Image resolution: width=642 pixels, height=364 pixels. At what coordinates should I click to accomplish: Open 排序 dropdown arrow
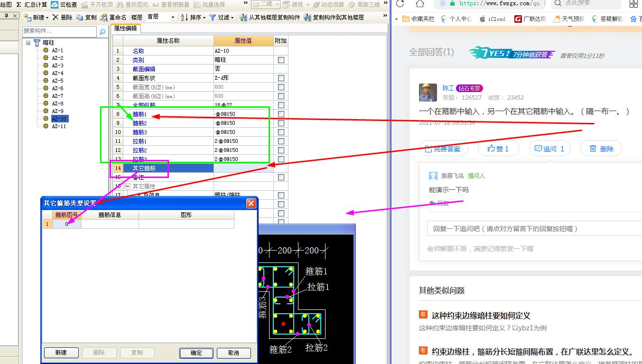[204, 18]
